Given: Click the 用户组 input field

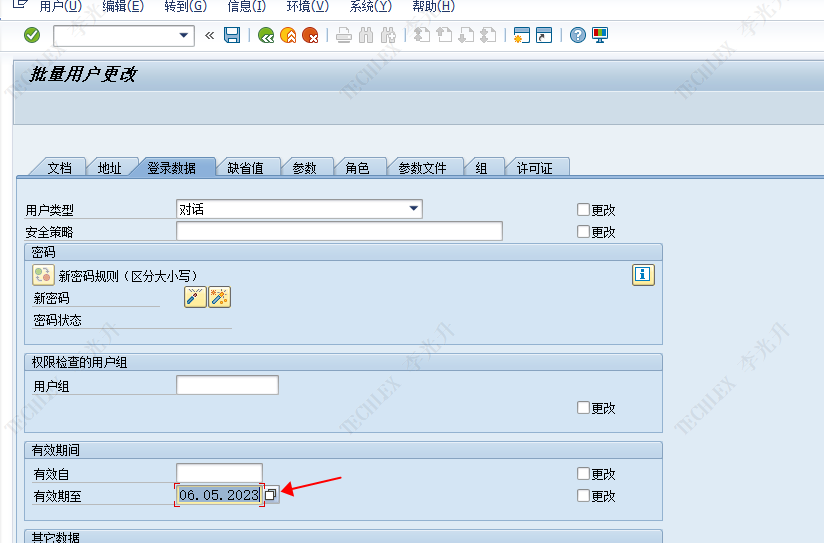Looking at the screenshot, I should (227, 386).
